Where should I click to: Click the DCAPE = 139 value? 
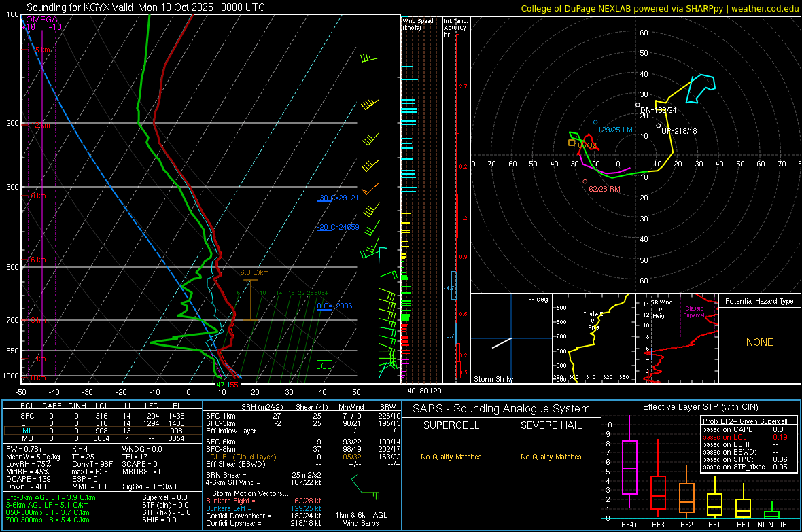point(28,479)
